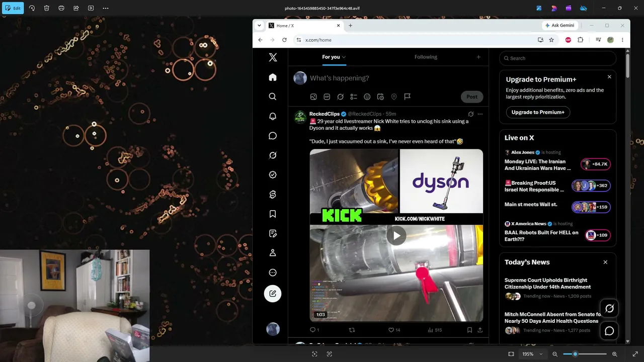Add a timeline tab with plus icon
644x362 pixels.
coord(478,57)
